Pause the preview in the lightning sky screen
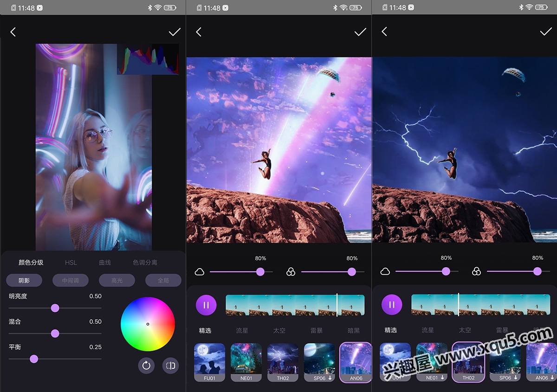 click(392, 305)
